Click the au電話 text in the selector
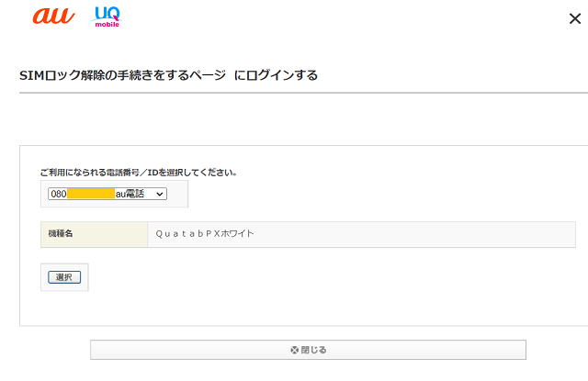This screenshot has height=381, width=588. coord(130,194)
